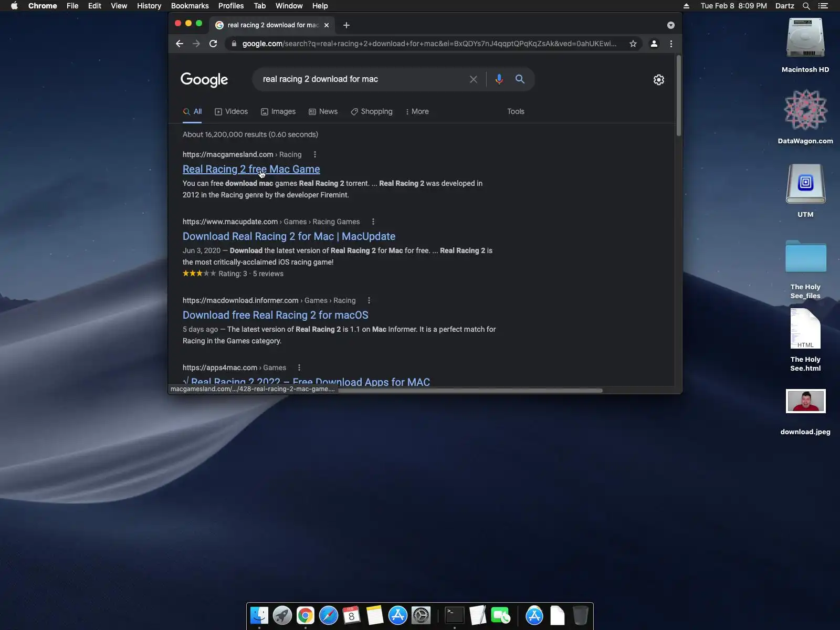Open Notes from the Dock

click(x=375, y=615)
